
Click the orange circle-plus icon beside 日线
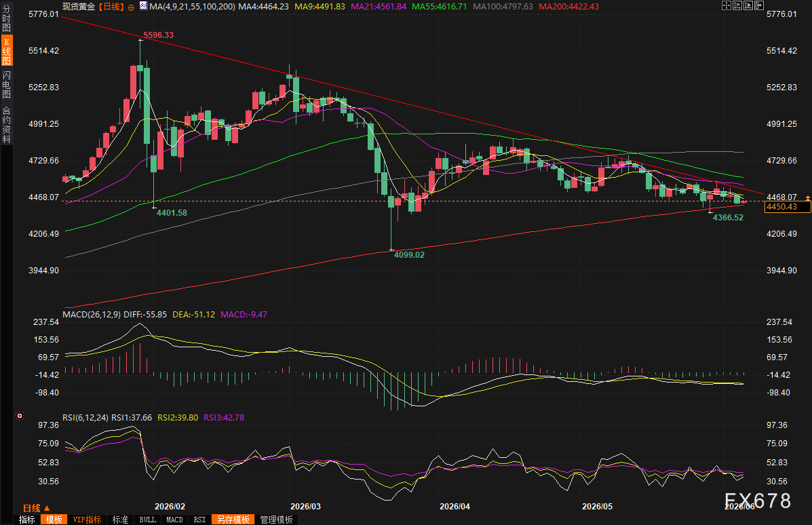131,7
